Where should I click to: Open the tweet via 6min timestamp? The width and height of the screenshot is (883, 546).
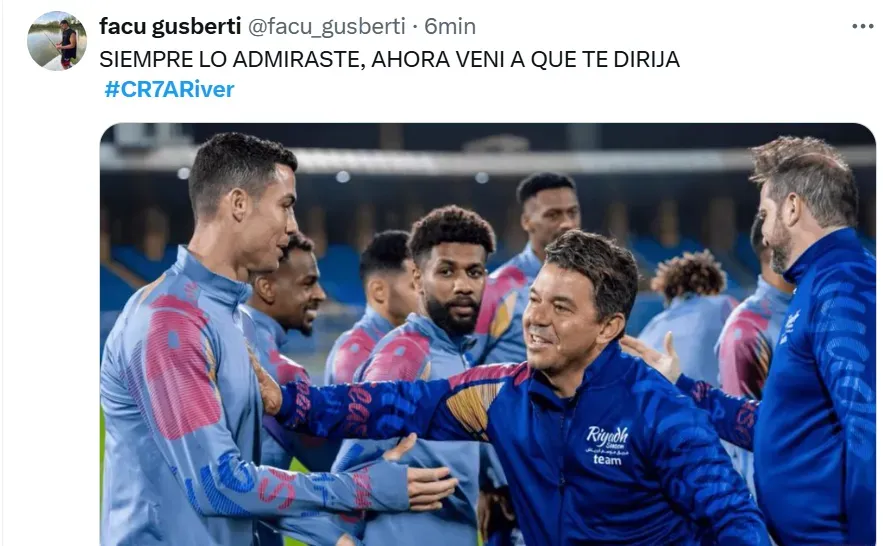[x=450, y=26]
